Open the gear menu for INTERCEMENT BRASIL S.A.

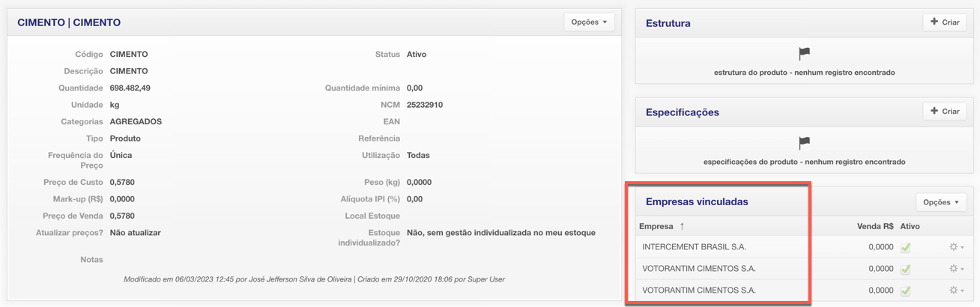pyautogui.click(x=955, y=247)
